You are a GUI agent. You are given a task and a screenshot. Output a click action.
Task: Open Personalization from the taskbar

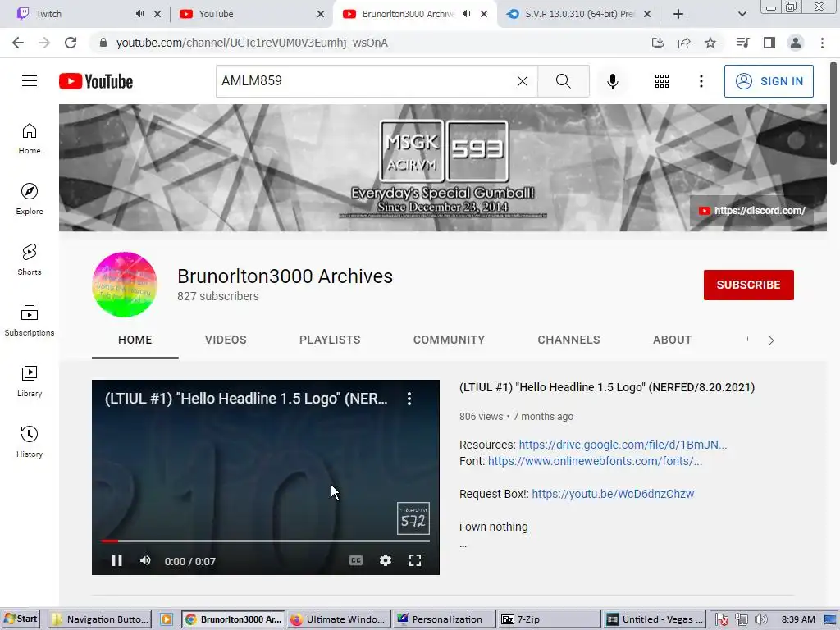coord(444,619)
